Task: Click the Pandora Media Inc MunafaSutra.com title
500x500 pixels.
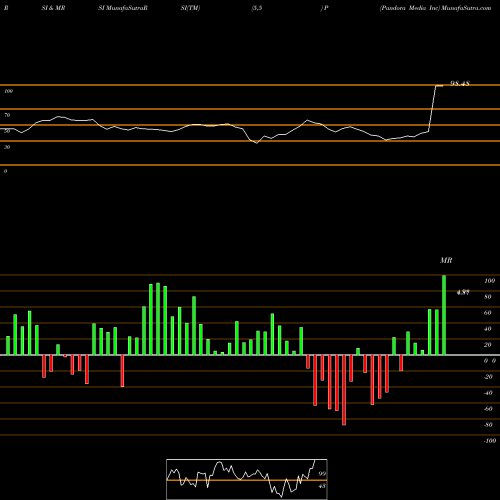Action: (x=435, y=8)
